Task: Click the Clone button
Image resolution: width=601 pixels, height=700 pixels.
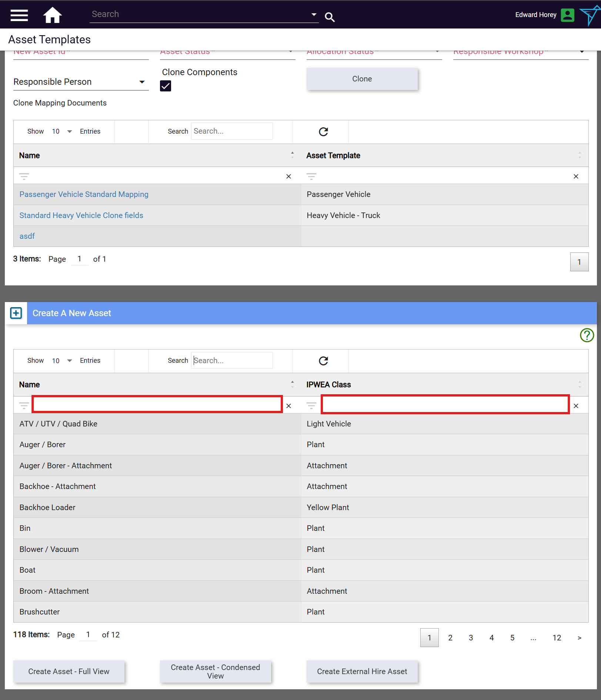Action: coord(362,79)
